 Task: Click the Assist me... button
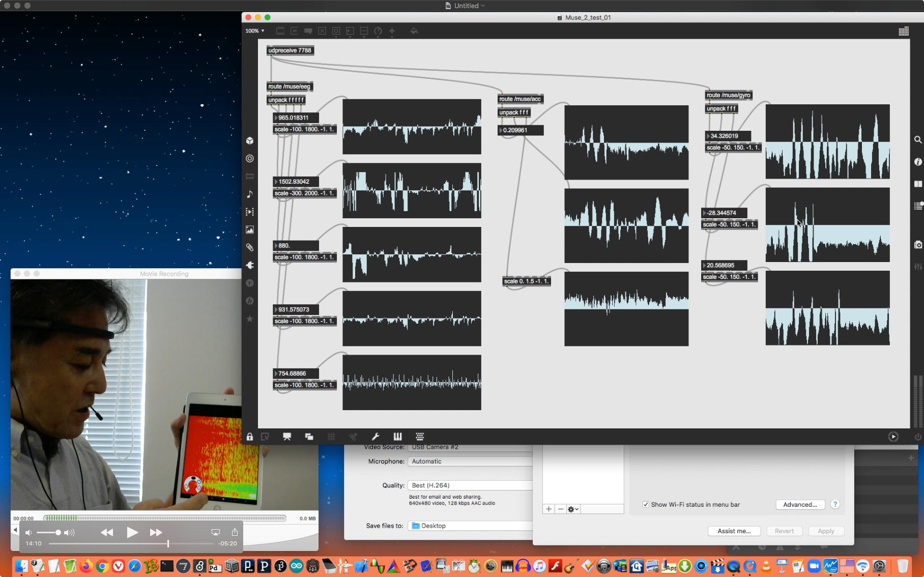click(734, 531)
